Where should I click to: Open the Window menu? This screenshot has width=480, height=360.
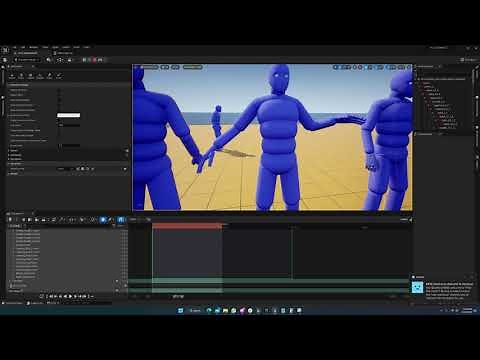click(33, 47)
